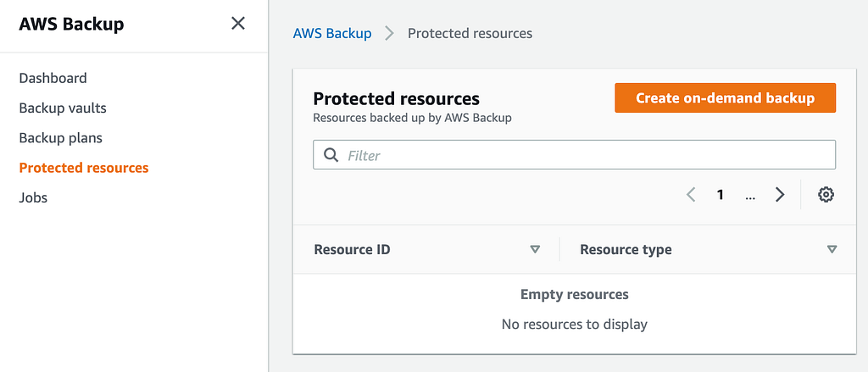The height and width of the screenshot is (372, 868).
Task: Click Resource type column header
Action: coord(626,250)
